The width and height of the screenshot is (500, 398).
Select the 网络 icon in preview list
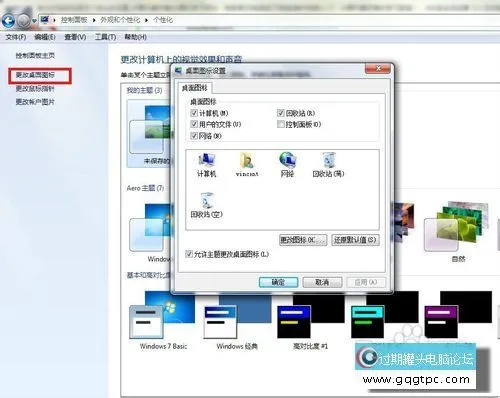287,165
